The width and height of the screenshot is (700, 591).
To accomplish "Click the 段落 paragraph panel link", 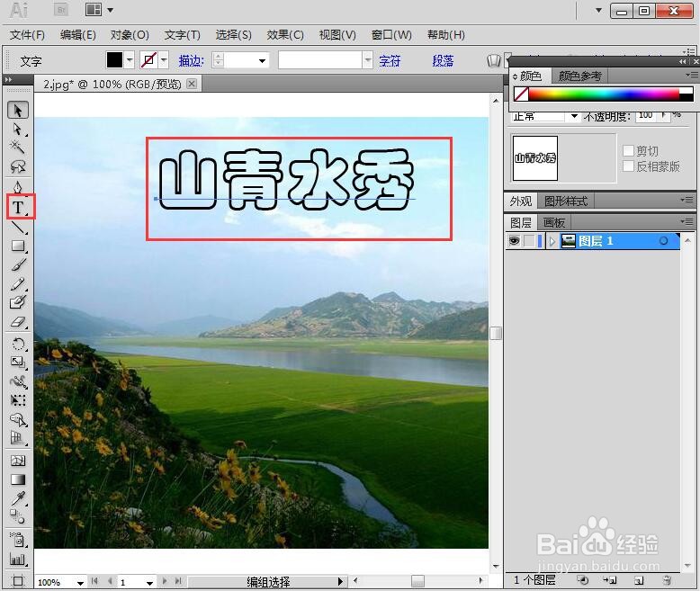I will point(443,60).
